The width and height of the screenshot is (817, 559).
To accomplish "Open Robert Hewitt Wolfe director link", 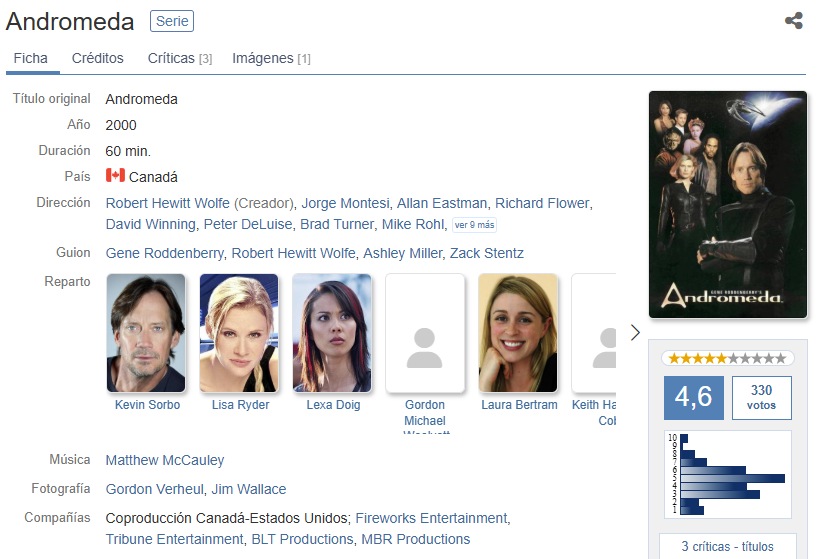I will click(167, 203).
